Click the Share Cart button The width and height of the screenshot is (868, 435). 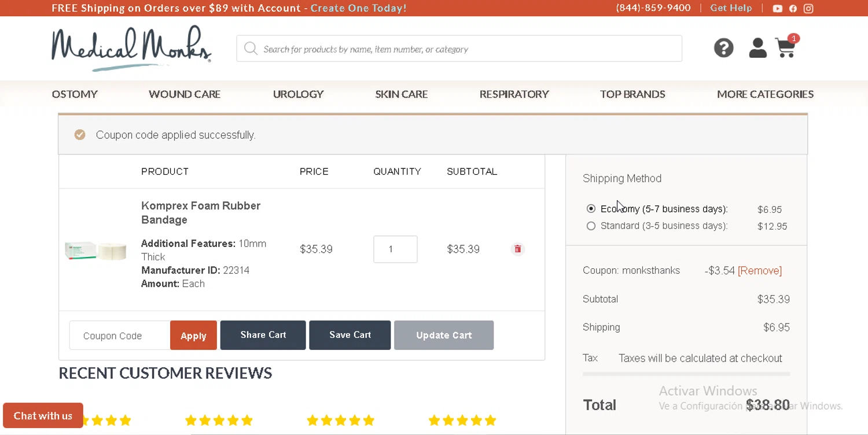(263, 335)
